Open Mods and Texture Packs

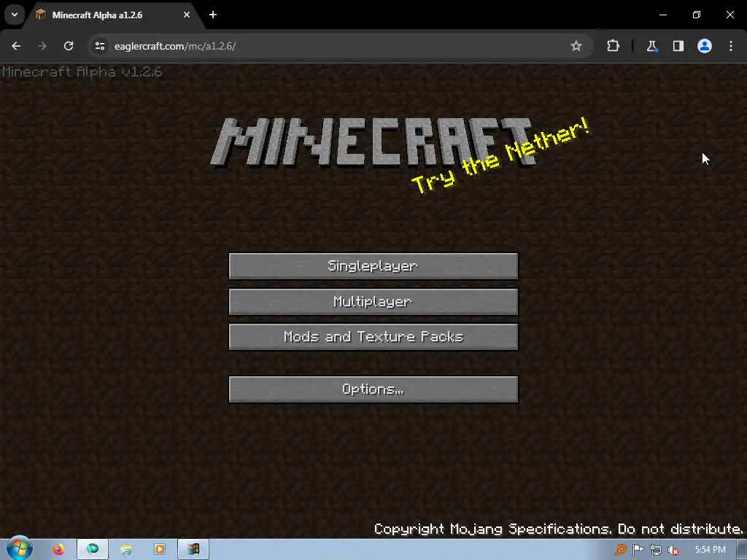(373, 337)
